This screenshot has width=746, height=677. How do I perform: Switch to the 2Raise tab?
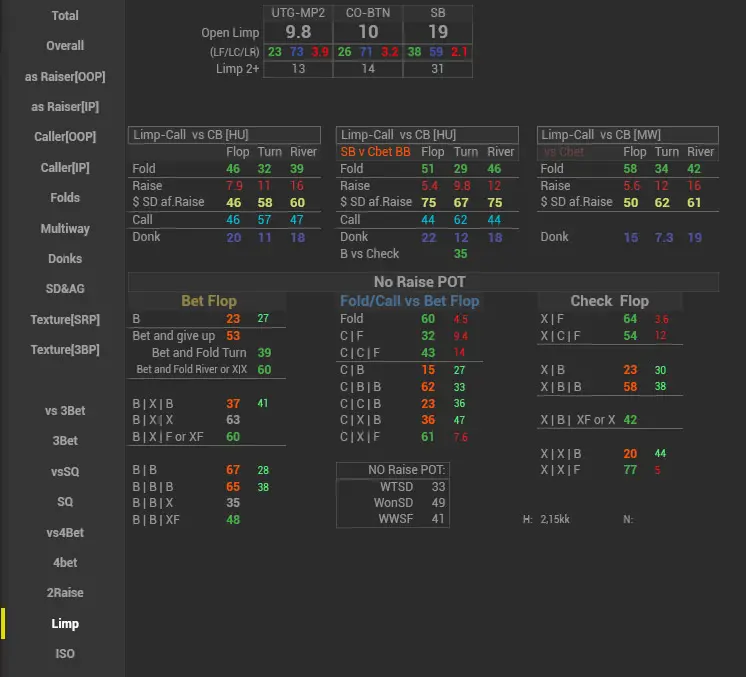point(65,593)
